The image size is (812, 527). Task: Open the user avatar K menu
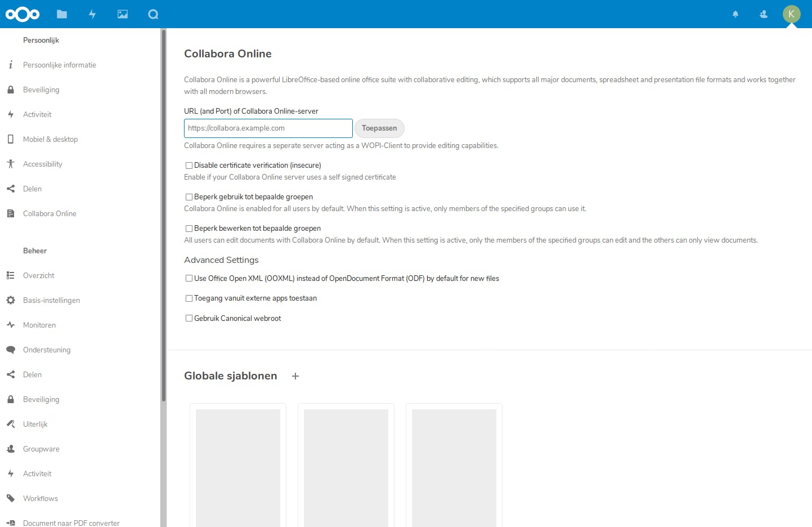(x=792, y=14)
